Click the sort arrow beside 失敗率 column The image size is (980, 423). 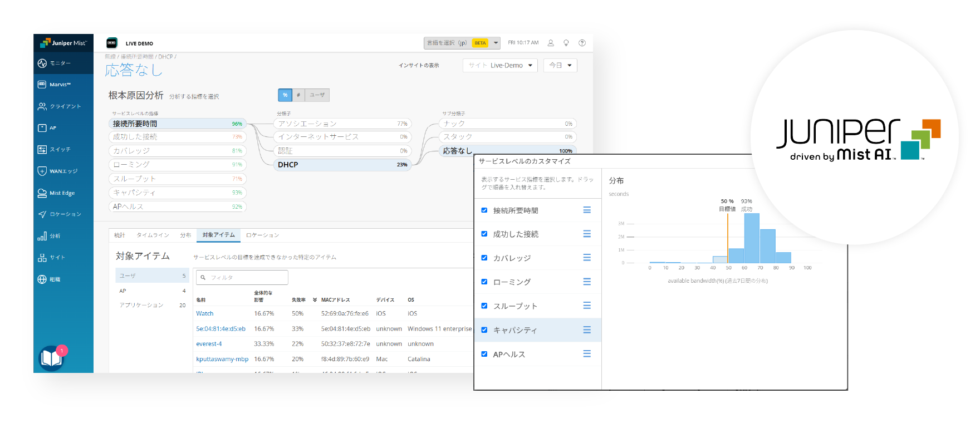315,300
